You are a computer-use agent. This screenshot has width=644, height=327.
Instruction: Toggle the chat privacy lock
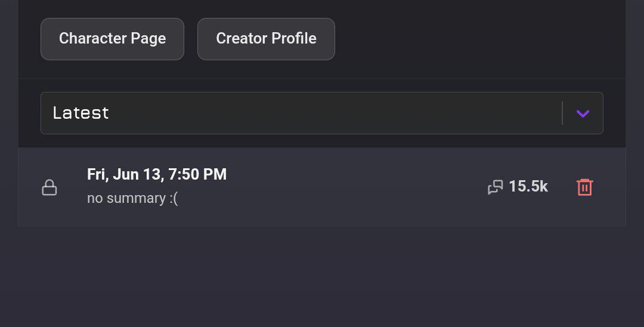49,187
